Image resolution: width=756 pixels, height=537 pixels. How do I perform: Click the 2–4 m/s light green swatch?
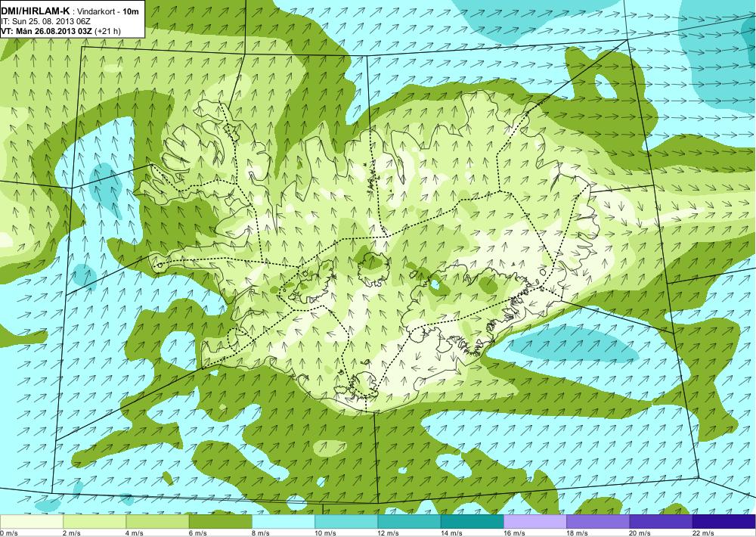[x=94, y=522]
